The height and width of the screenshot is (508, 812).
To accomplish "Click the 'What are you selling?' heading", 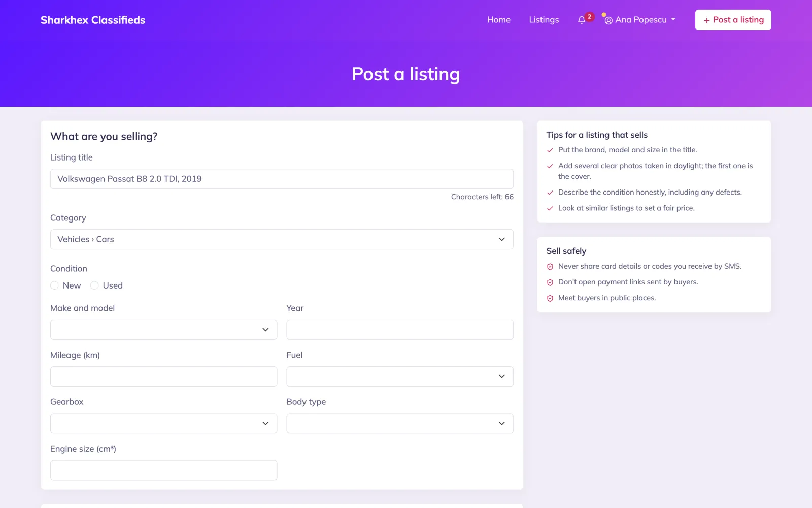I will [104, 136].
